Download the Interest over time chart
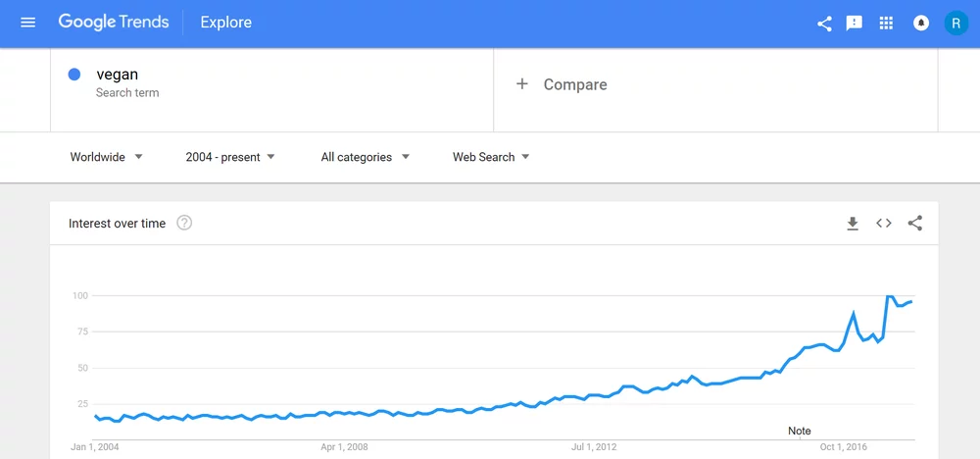Image resolution: width=980 pixels, height=459 pixels. (853, 224)
